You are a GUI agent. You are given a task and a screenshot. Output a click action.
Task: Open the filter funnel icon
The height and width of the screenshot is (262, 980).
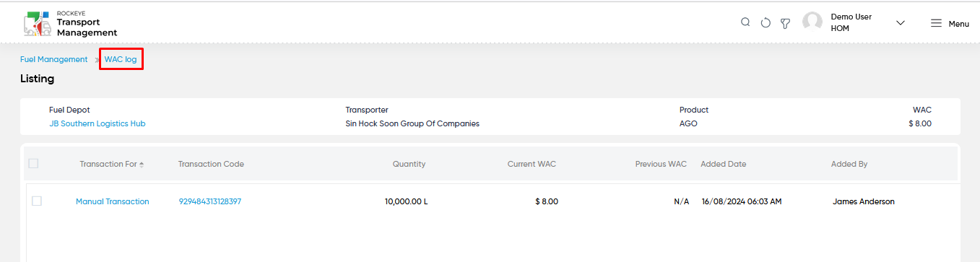click(785, 23)
